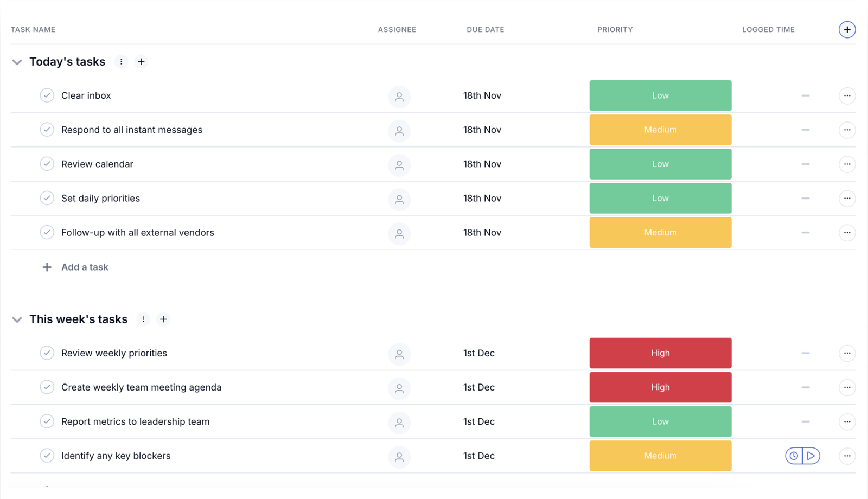Collapse This week's tasks group

pos(17,320)
